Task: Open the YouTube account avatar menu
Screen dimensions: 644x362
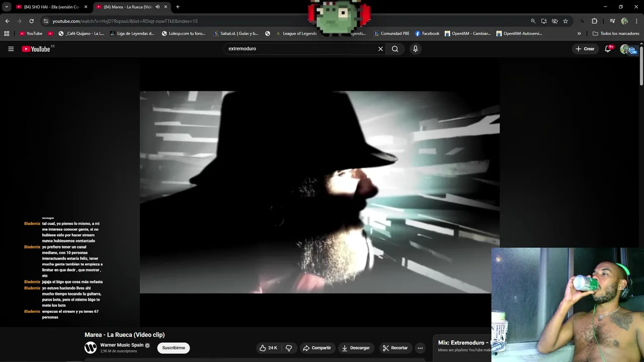Action: click(625, 49)
